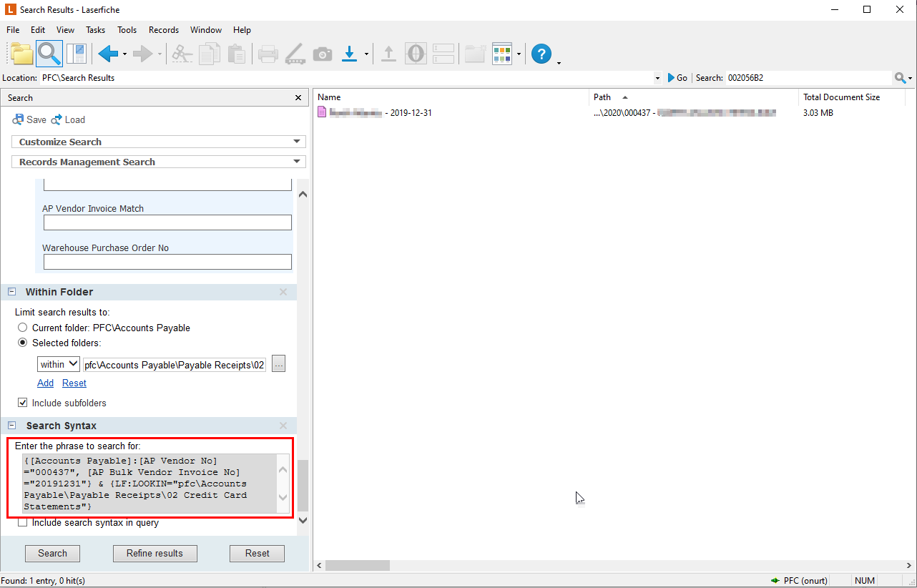Viewport: 917px width, 588px height.
Task: Open the blue Help question mark
Action: 541,54
